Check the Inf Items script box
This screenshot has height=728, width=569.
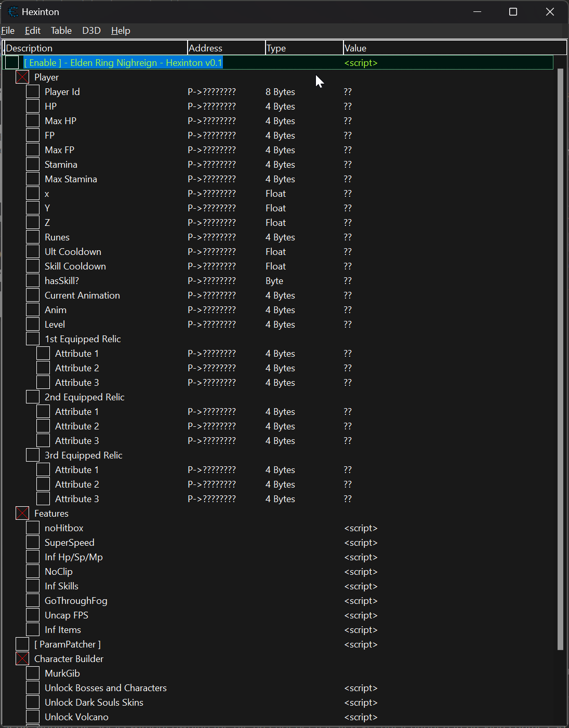coord(33,630)
